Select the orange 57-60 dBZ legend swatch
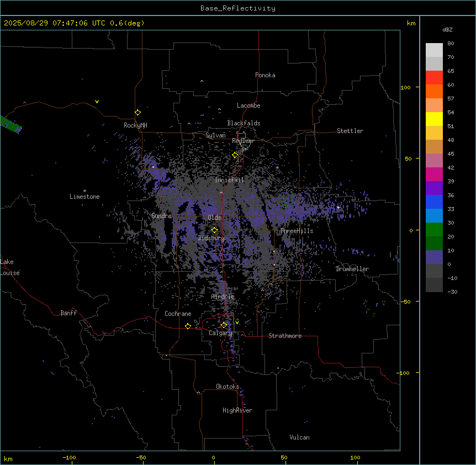The width and height of the screenshot is (476, 465). point(434,91)
